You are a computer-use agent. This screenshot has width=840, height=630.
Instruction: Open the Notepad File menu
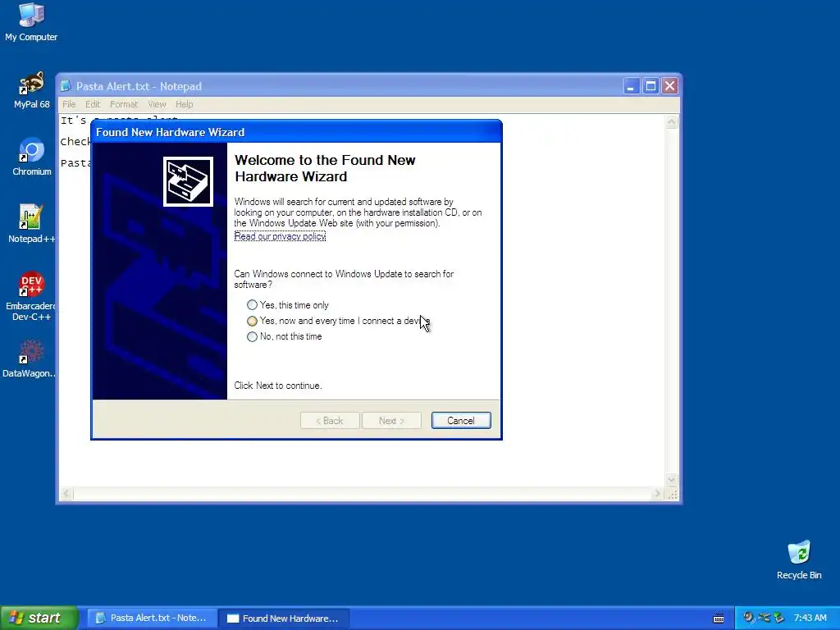pyautogui.click(x=69, y=104)
